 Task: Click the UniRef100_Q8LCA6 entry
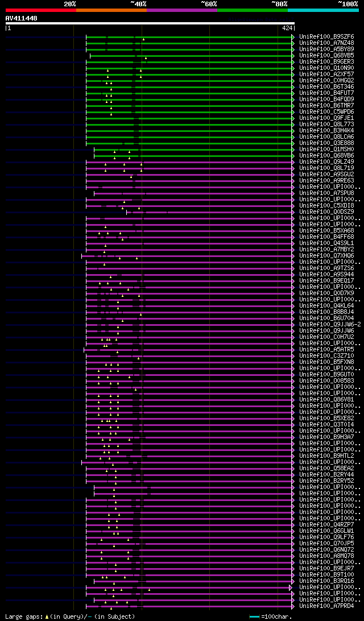[327, 136]
